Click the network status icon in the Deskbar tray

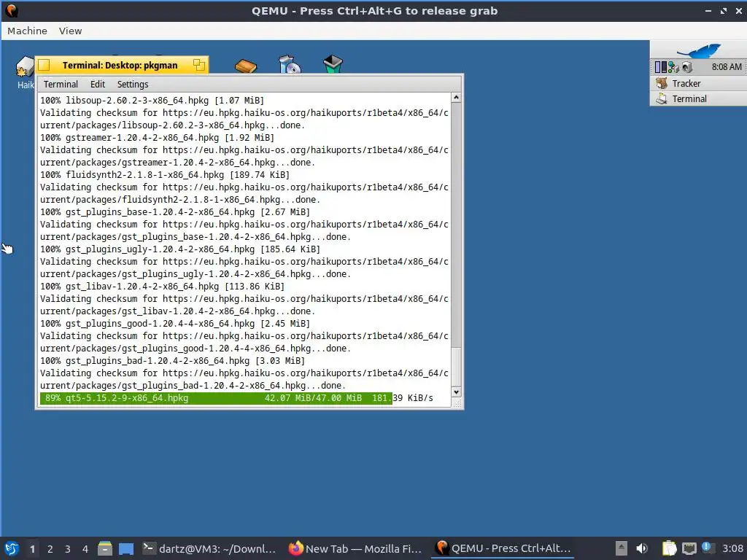click(673, 67)
